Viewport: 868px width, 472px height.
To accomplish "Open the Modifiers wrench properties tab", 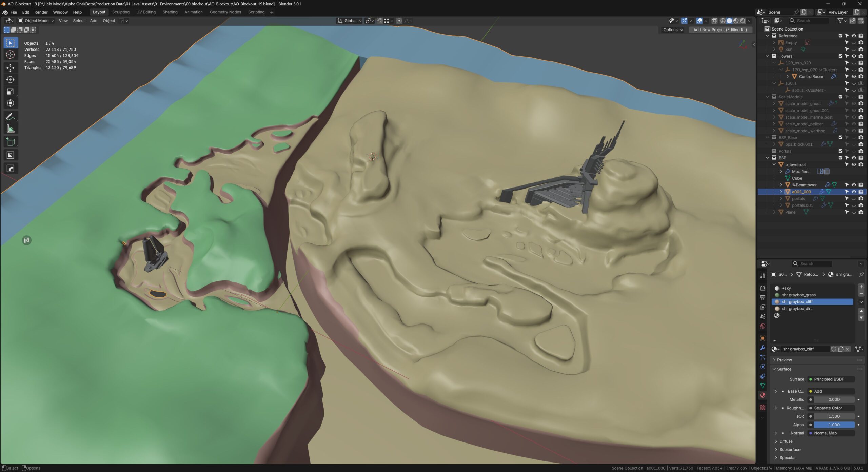I will [x=763, y=348].
